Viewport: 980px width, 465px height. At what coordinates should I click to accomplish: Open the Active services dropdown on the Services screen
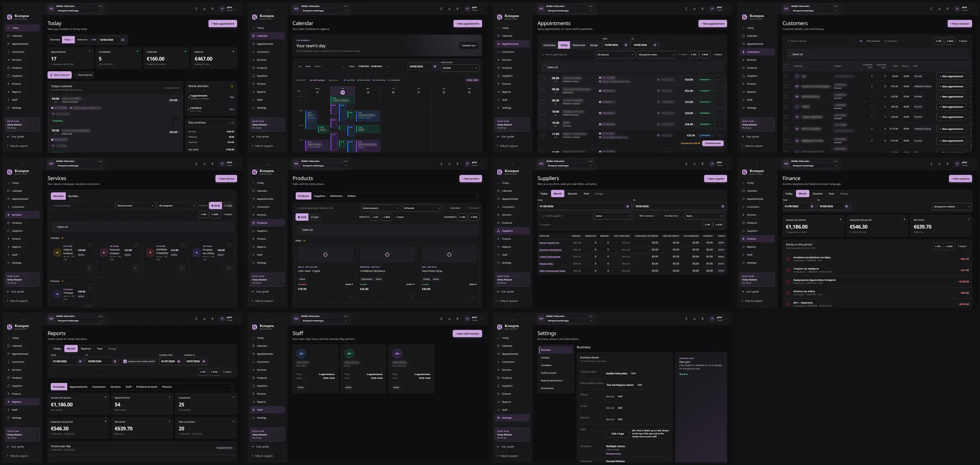point(135,206)
